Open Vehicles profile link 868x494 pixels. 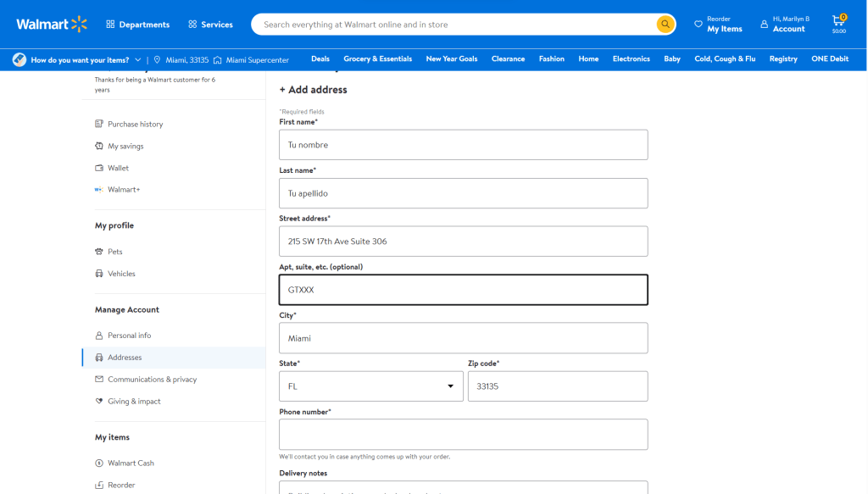click(x=121, y=274)
